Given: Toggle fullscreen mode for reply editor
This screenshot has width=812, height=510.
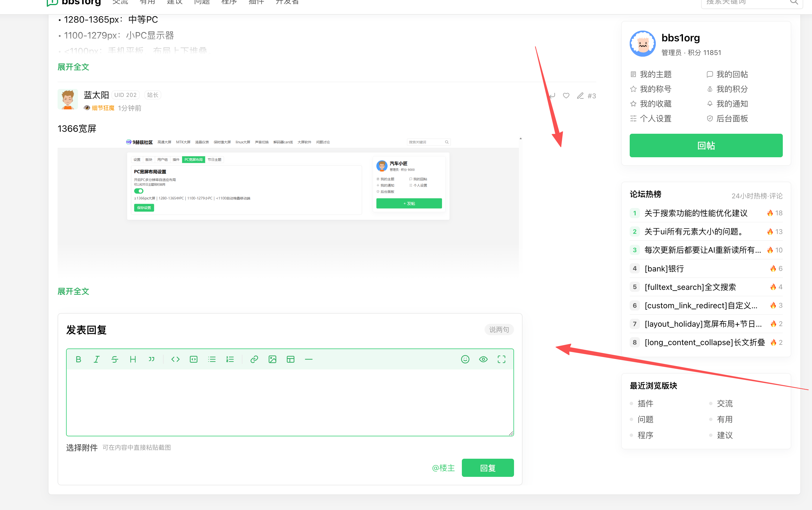Looking at the screenshot, I should click(x=502, y=359).
